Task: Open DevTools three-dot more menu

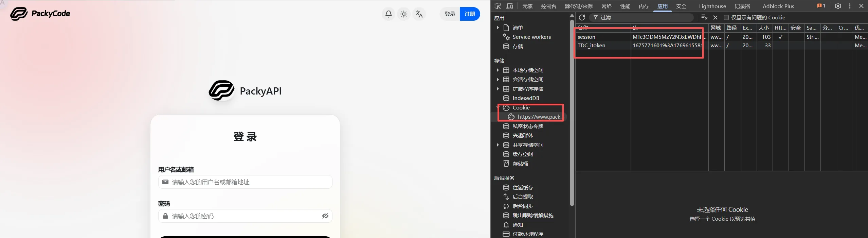Action: (850, 6)
